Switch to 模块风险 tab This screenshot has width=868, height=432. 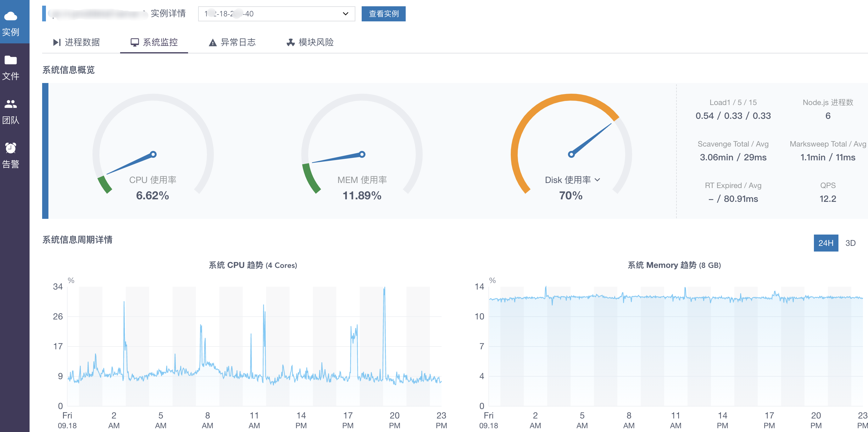tap(316, 42)
